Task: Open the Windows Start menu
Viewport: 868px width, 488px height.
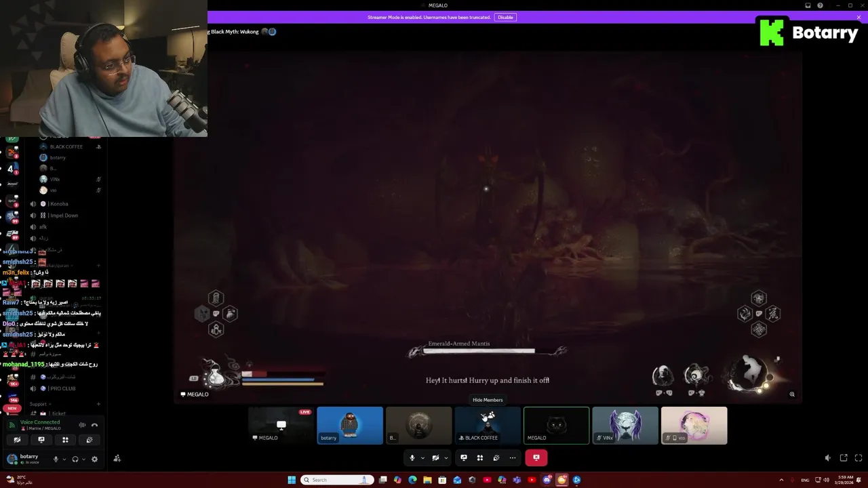Action: (x=292, y=480)
